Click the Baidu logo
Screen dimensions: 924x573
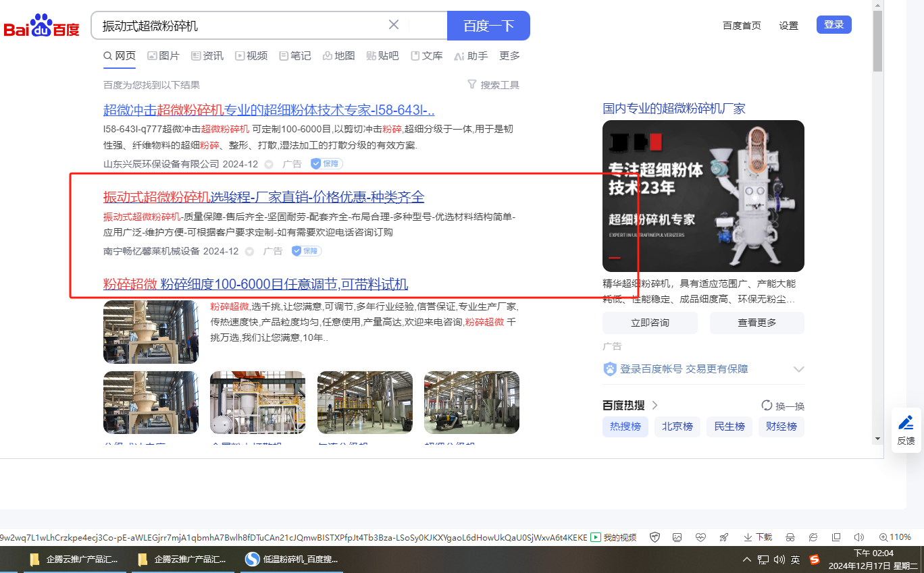42,26
